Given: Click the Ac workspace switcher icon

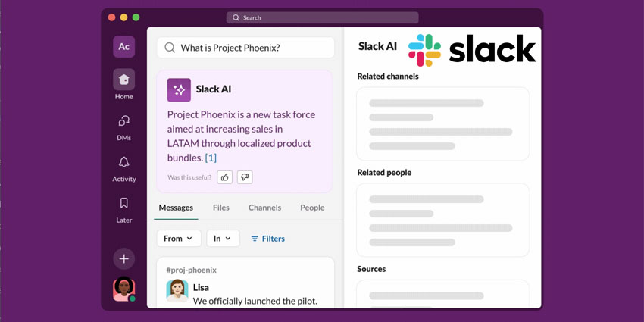Looking at the screenshot, I should tap(124, 46).
